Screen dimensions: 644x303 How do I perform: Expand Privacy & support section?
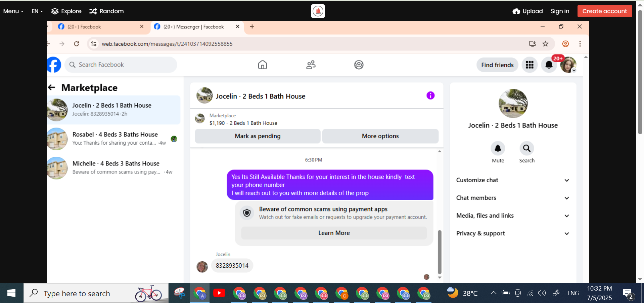512,233
